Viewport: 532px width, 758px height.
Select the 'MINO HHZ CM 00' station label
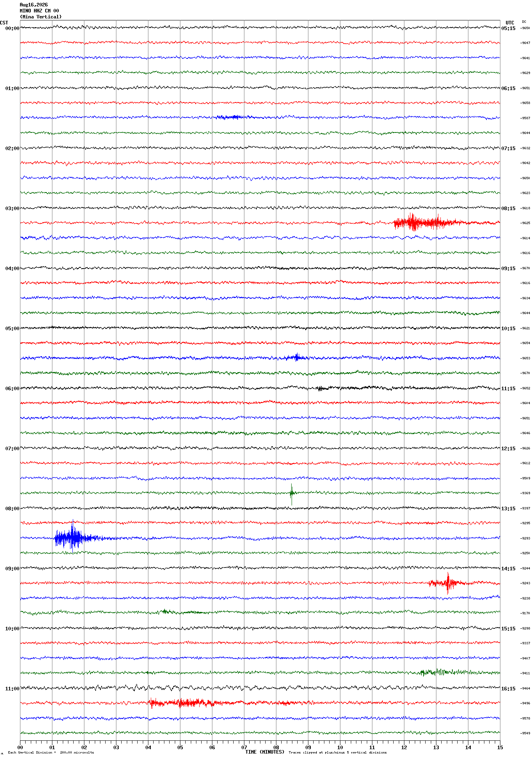pos(39,11)
